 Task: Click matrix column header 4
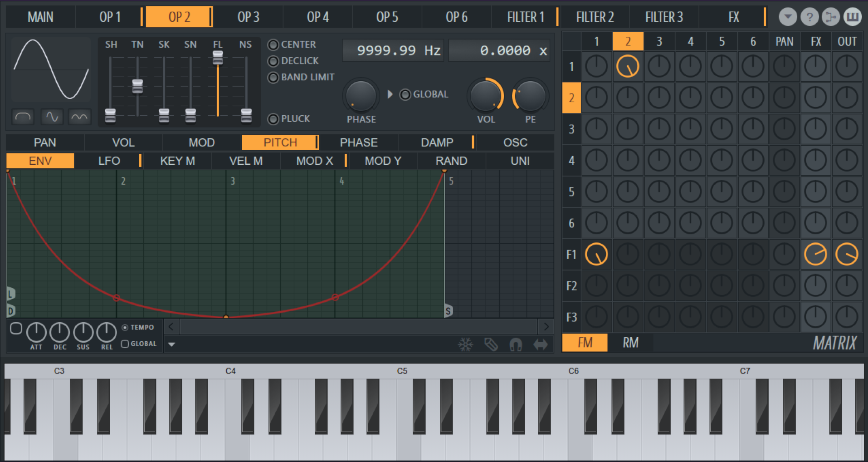pos(690,42)
